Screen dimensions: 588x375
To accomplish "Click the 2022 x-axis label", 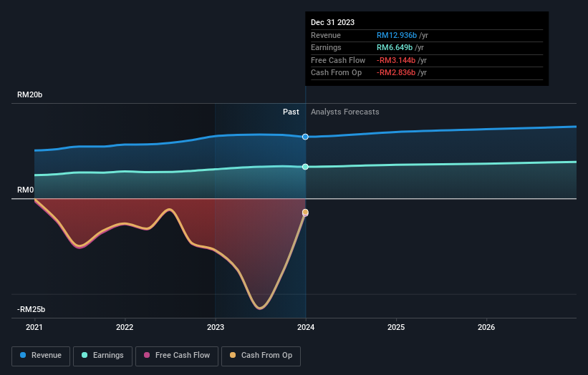I will pyautogui.click(x=125, y=328).
